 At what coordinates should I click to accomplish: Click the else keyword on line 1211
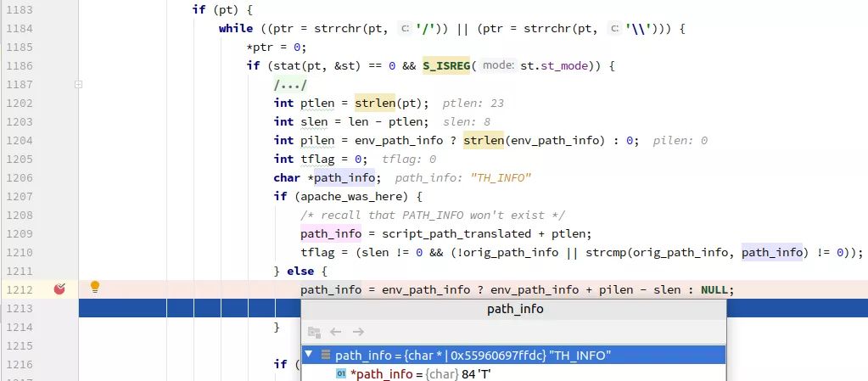(x=300, y=272)
